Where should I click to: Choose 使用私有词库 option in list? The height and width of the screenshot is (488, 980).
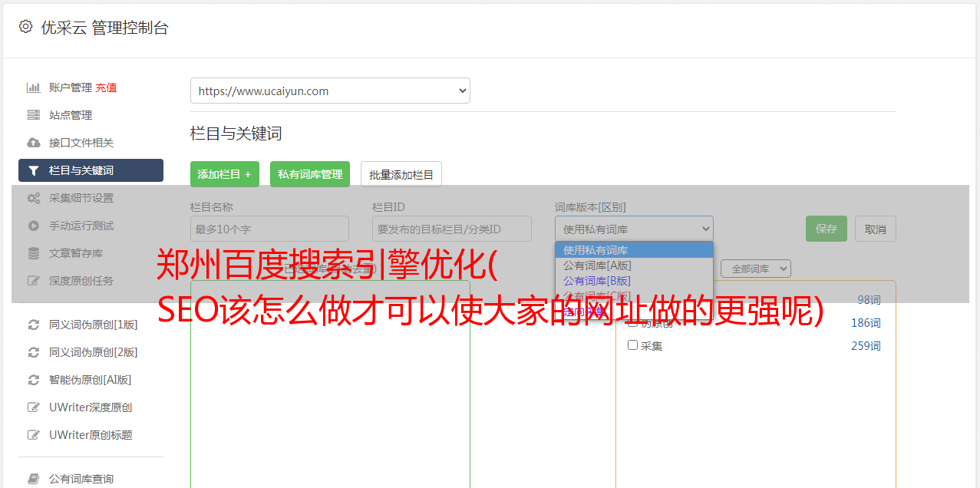[x=634, y=250]
